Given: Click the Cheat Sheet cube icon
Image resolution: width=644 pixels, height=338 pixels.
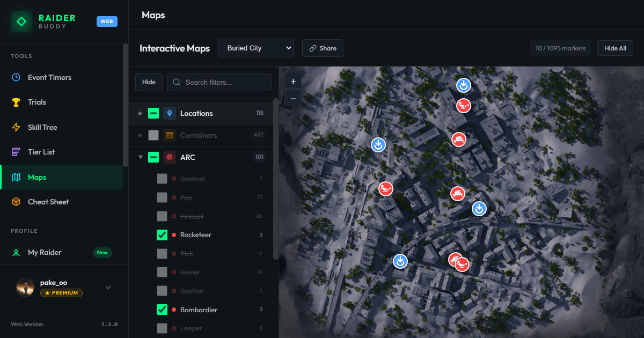Looking at the screenshot, I should [x=17, y=202].
